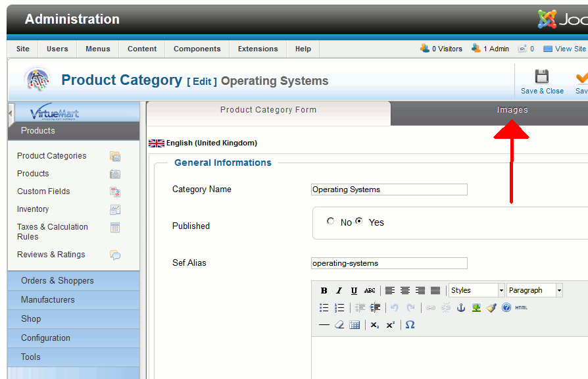The image size is (588, 379).
Task: Apply italic formatting in the editor
Action: point(339,291)
